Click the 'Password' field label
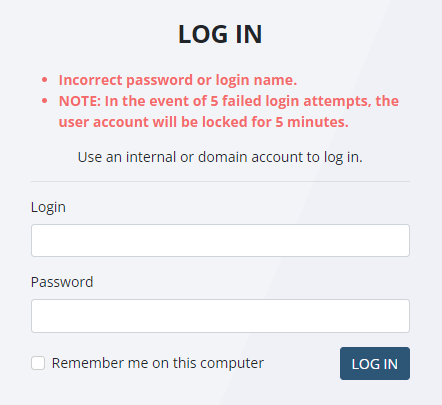The image size is (442, 405). click(62, 282)
